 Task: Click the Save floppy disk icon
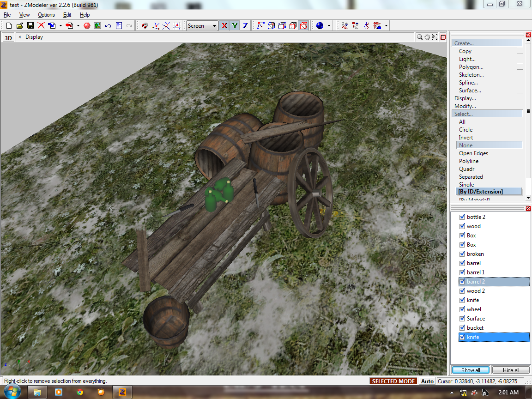[30, 26]
